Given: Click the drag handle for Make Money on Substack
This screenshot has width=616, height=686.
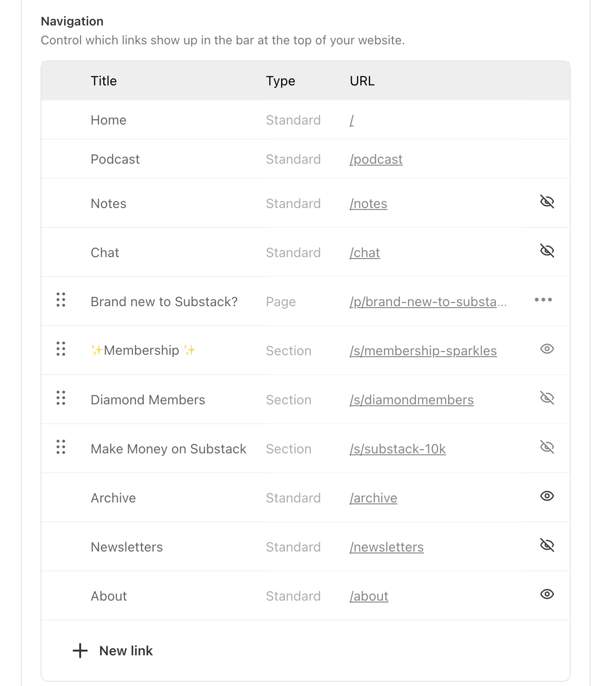Looking at the screenshot, I should coord(60,448).
